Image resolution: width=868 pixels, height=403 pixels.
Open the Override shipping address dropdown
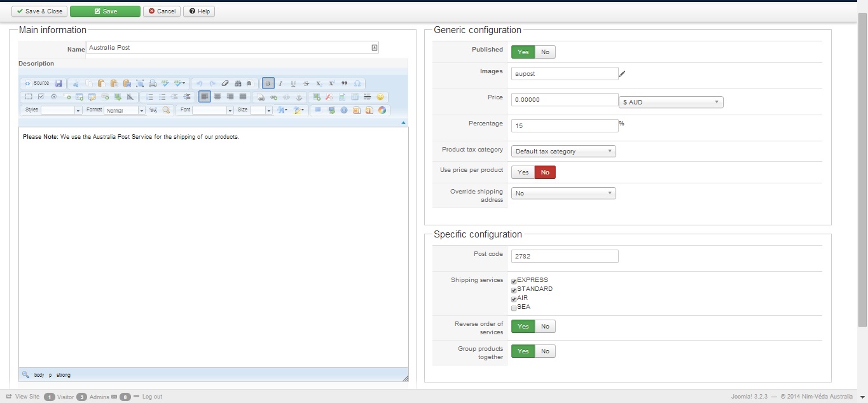[563, 193]
